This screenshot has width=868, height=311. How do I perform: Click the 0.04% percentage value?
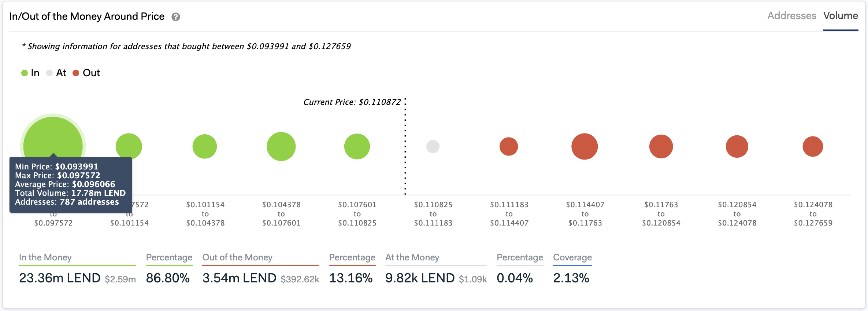click(x=515, y=278)
